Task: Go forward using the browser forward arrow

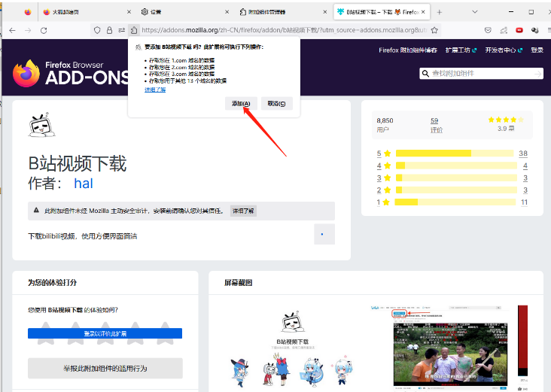Action: click(x=28, y=31)
